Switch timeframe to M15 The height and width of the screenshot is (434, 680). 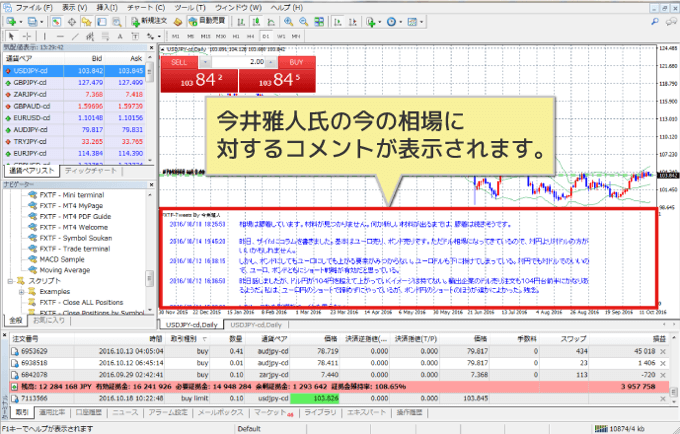pos(206,36)
